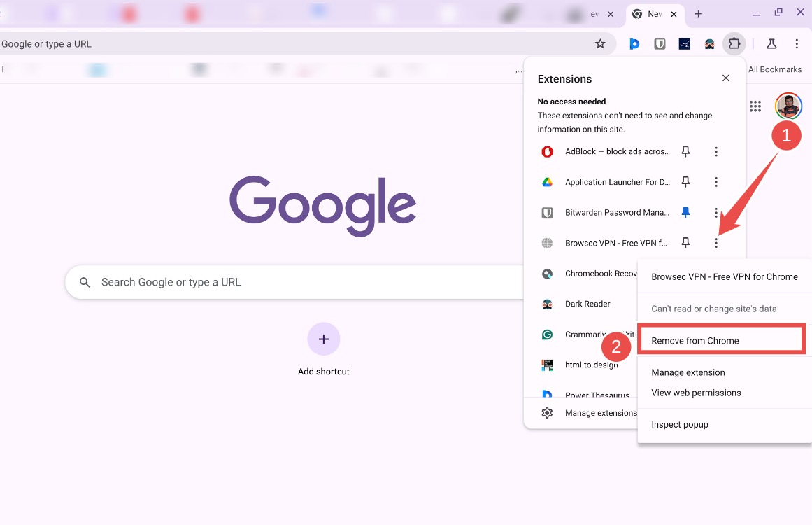Open Application Launcher's options menu
This screenshot has width=812, height=525.
pyautogui.click(x=716, y=181)
